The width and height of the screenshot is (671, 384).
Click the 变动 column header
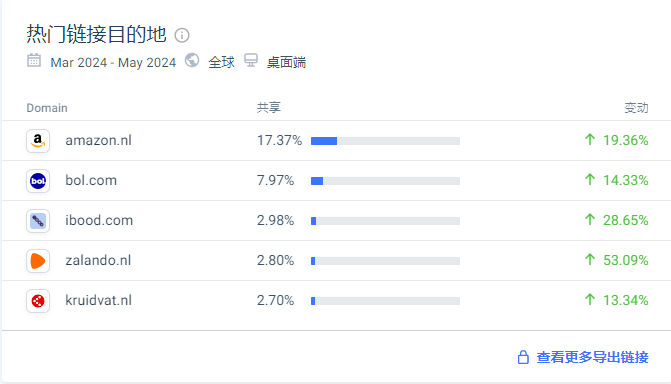coord(636,108)
